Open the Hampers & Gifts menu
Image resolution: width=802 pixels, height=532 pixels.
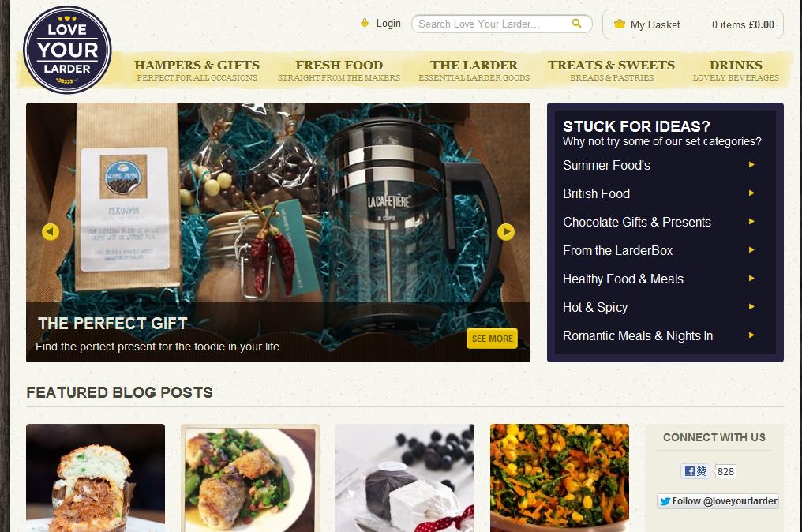pos(197,70)
